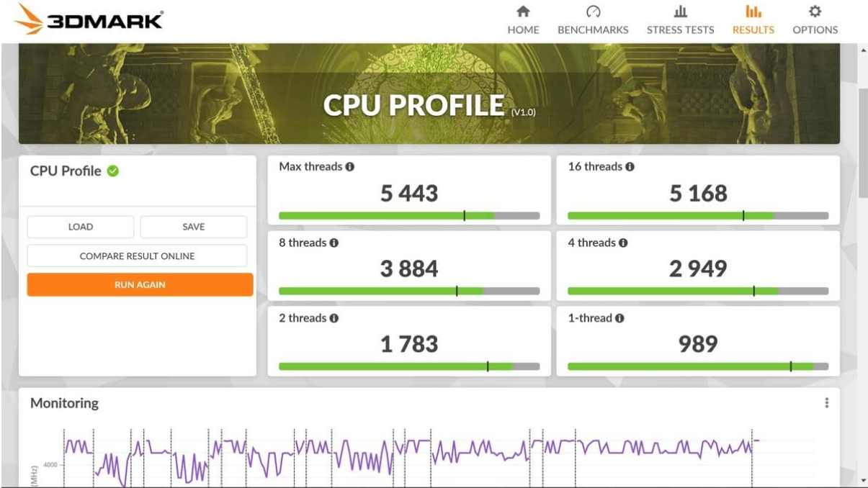The height and width of the screenshot is (488, 868).
Task: Click the orange RUN AGAIN button
Action: [x=140, y=285]
